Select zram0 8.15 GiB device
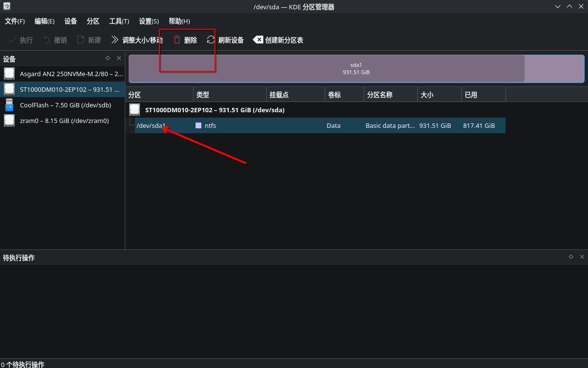The image size is (588, 368). tap(62, 121)
